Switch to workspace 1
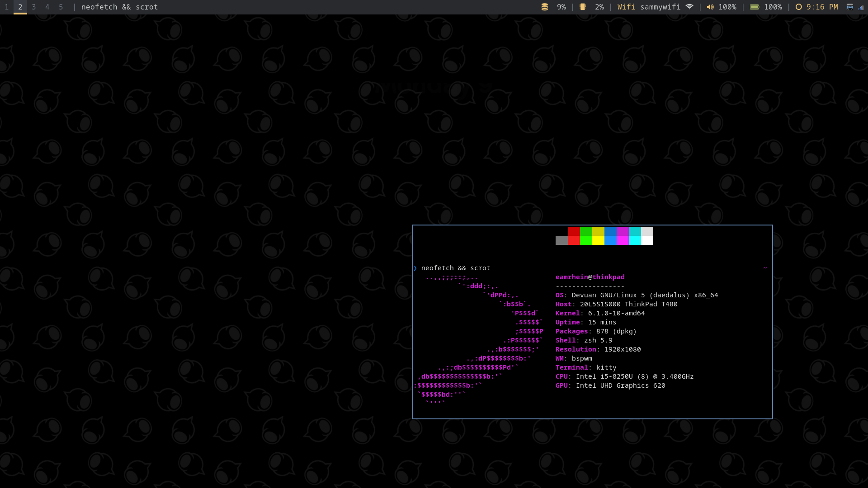The height and width of the screenshot is (488, 868). coord(7,7)
